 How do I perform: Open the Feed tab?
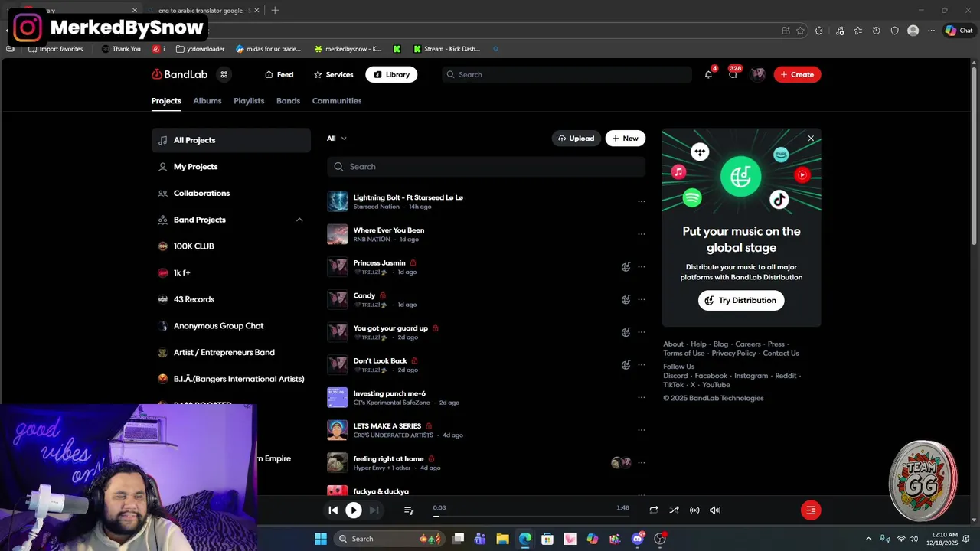pyautogui.click(x=279, y=74)
